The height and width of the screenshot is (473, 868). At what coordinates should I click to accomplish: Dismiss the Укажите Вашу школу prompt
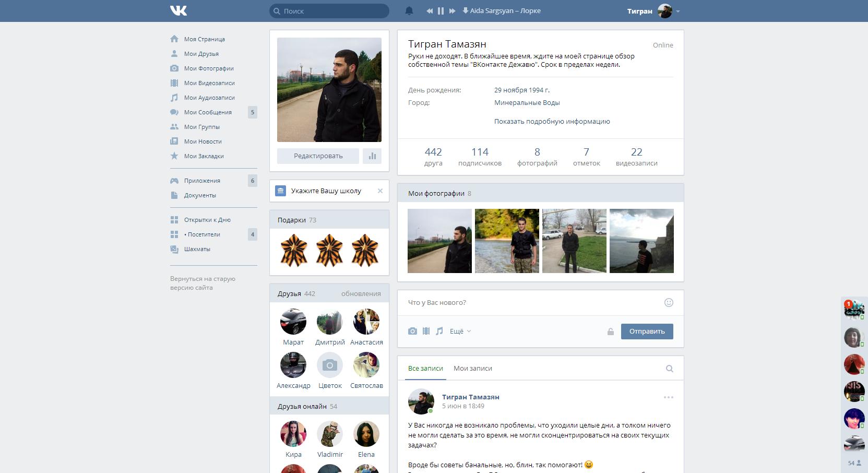click(x=380, y=191)
